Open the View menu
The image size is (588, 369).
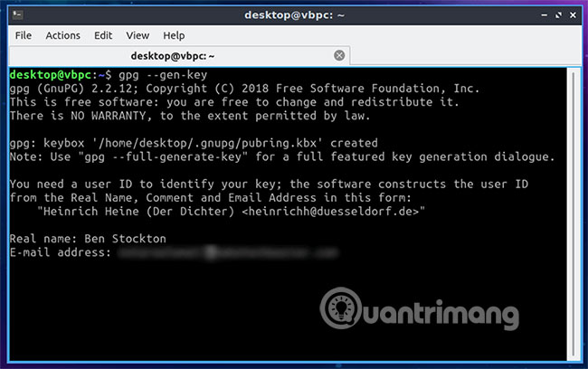click(x=138, y=35)
